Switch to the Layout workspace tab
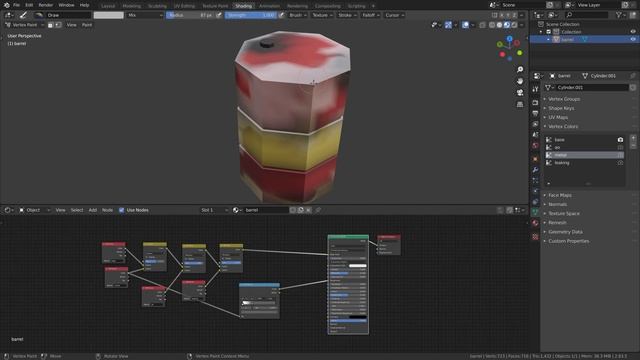This screenshot has width=640, height=360. (108, 6)
